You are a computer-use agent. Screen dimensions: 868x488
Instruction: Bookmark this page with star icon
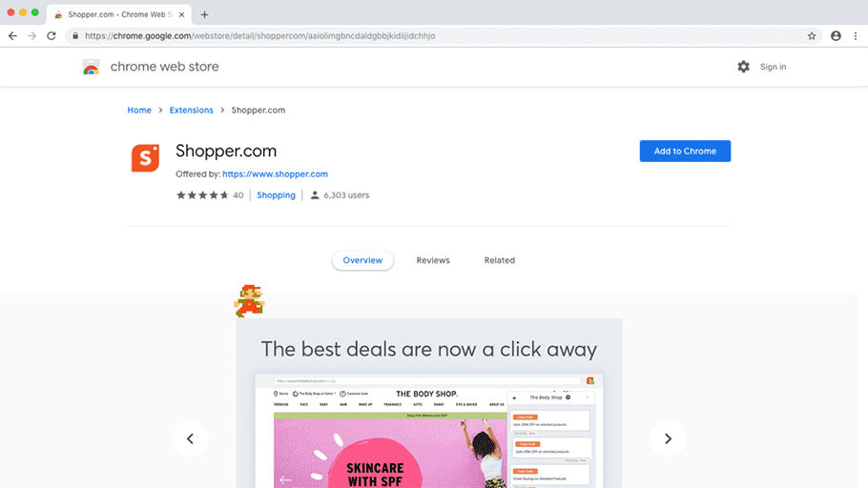click(x=812, y=36)
